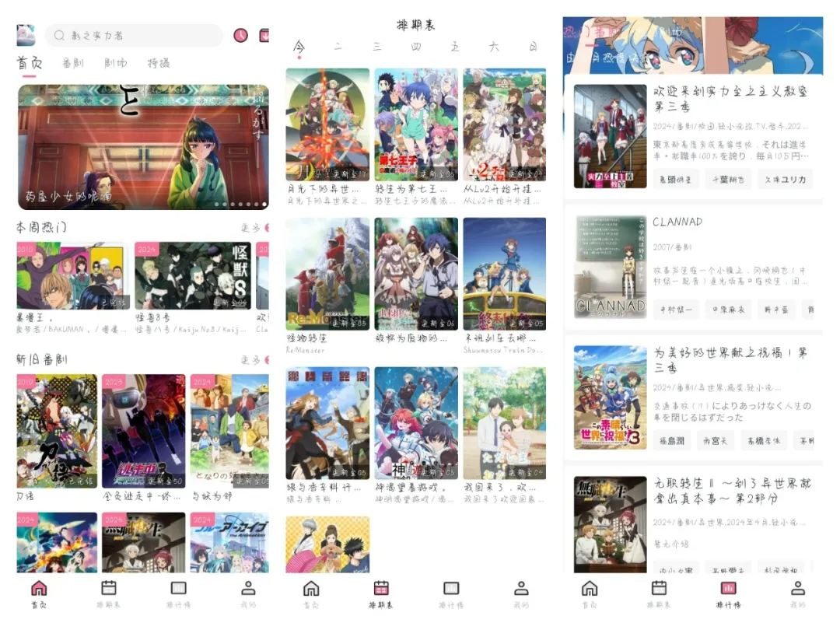The height and width of the screenshot is (630, 840).
Task: Tap the 高橋李依 cast tag
Action: (764, 441)
